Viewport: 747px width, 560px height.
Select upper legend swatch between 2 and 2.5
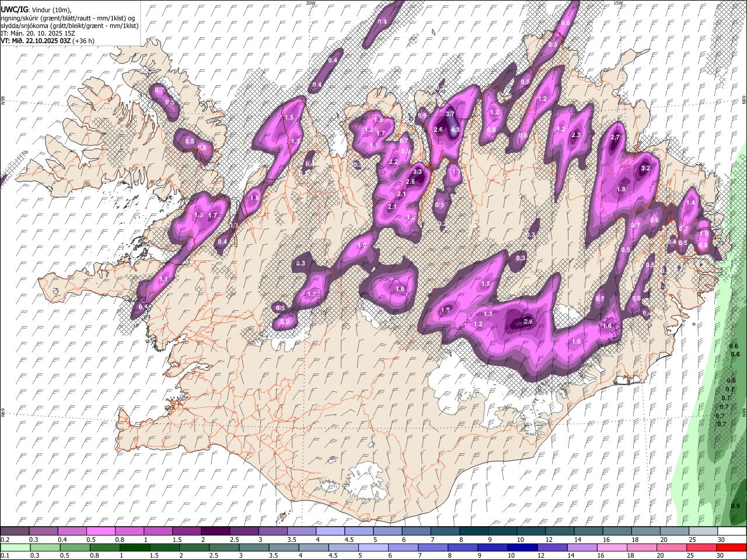[215, 531]
